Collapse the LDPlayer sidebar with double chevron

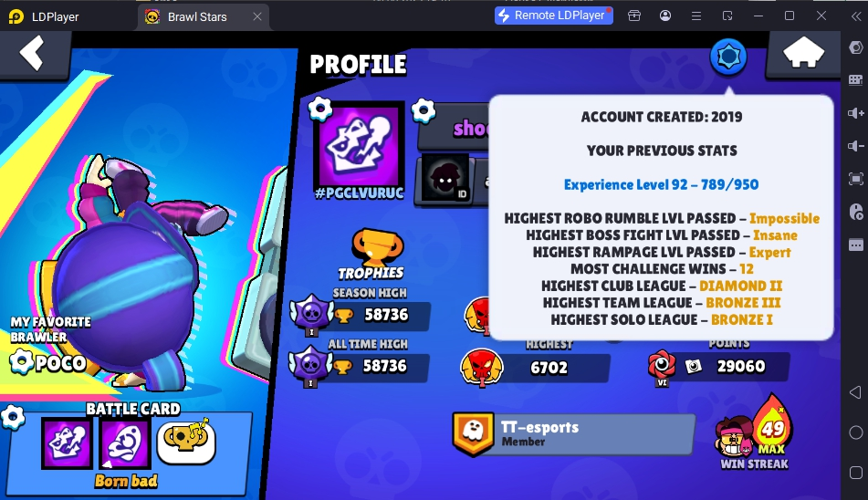[856, 16]
